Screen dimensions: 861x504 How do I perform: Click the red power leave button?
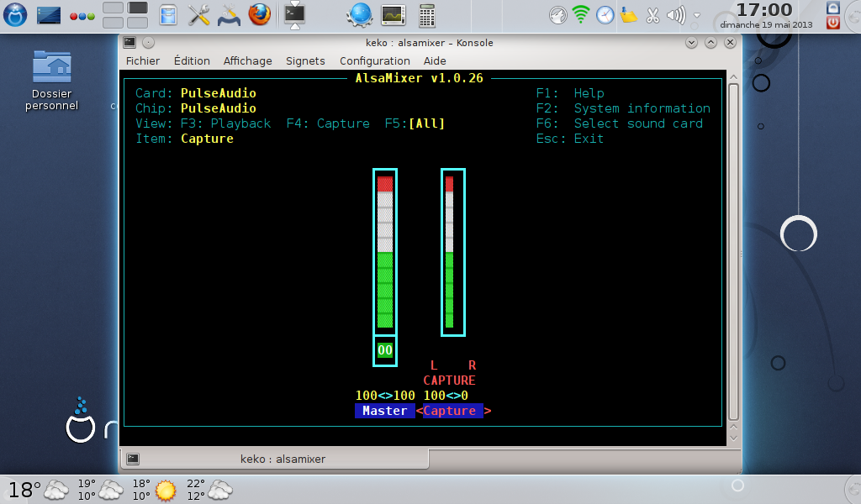click(833, 23)
